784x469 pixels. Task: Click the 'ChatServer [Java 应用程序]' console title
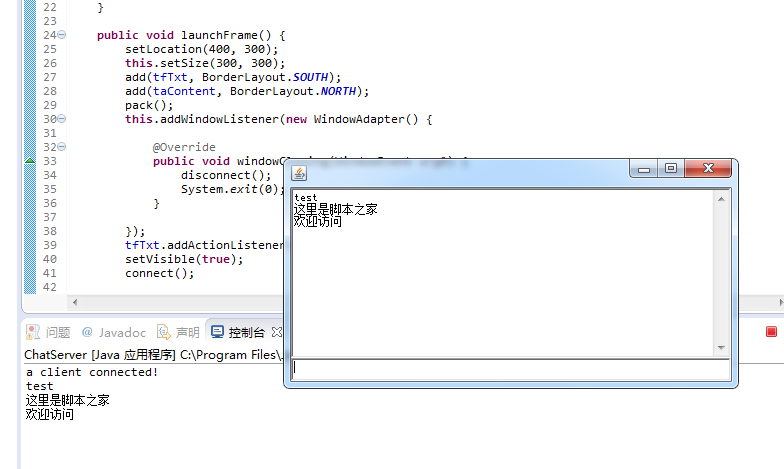100,354
